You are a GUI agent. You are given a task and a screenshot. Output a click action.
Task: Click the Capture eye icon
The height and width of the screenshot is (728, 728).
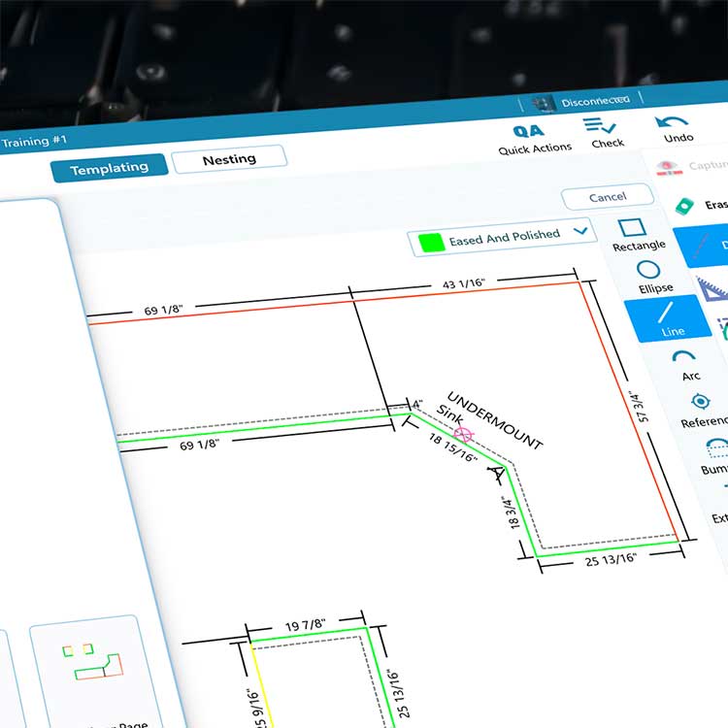pos(670,166)
